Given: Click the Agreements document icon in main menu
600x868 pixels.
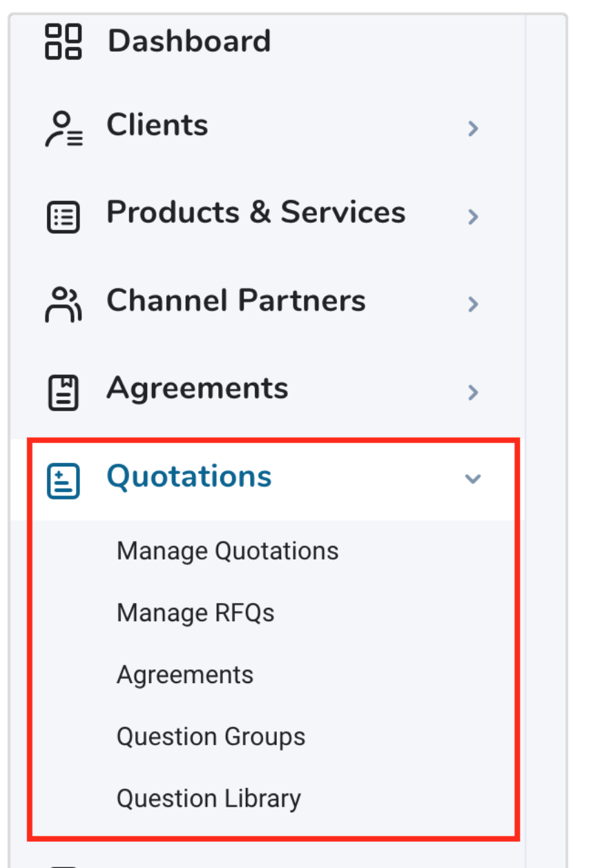Looking at the screenshot, I should 64,393.
